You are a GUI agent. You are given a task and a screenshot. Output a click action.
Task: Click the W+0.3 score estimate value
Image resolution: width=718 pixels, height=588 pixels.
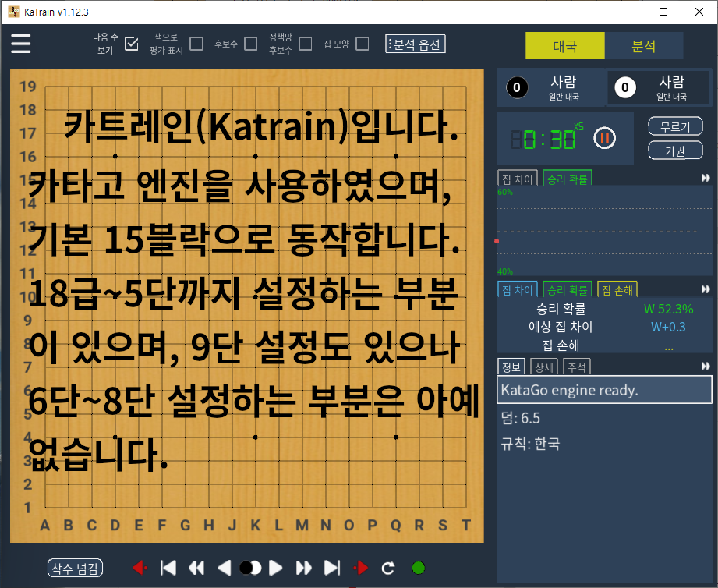[669, 327]
